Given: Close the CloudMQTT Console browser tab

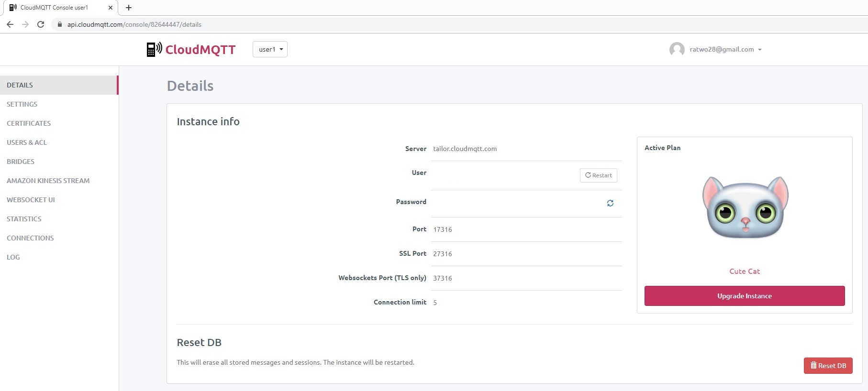Looking at the screenshot, I should (111, 8).
